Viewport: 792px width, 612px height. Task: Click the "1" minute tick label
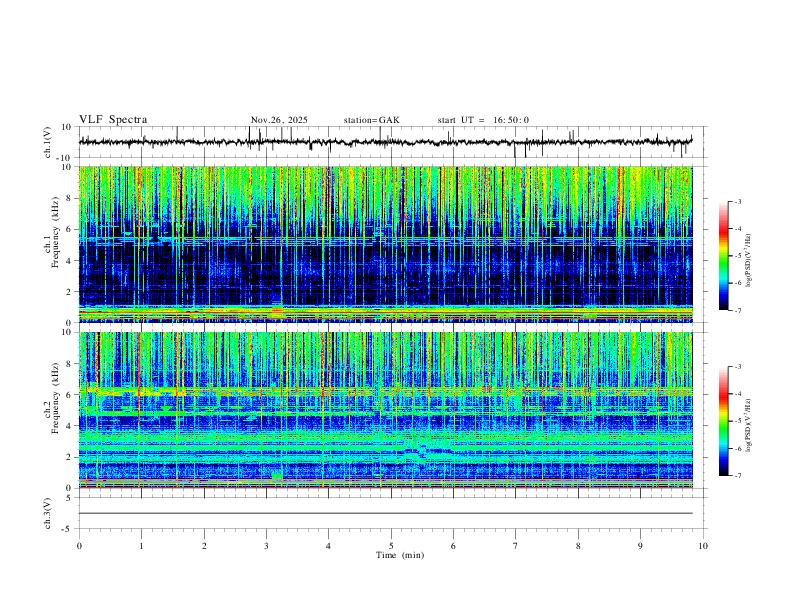pyautogui.click(x=141, y=546)
